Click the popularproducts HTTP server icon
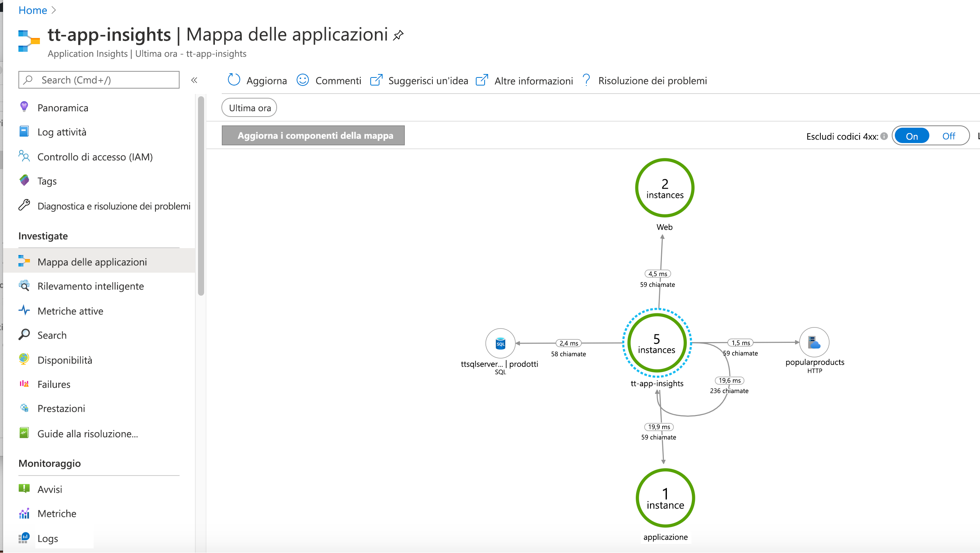 tap(814, 342)
